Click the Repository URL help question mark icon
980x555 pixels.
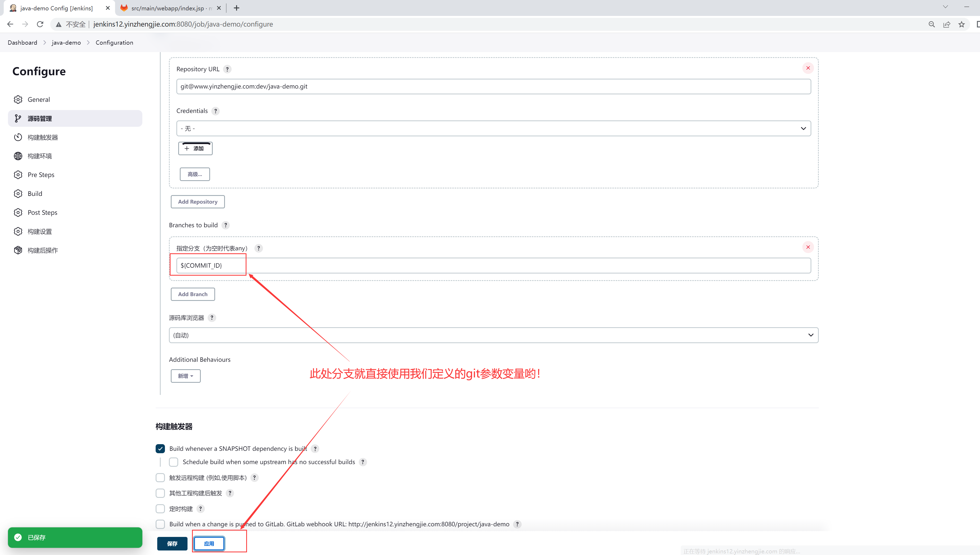227,69
